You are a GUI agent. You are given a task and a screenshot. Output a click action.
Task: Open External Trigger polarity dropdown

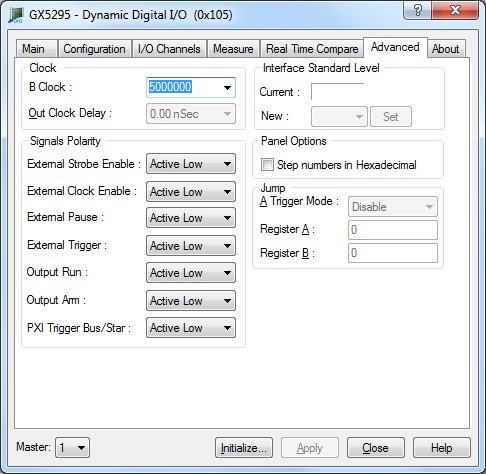191,246
